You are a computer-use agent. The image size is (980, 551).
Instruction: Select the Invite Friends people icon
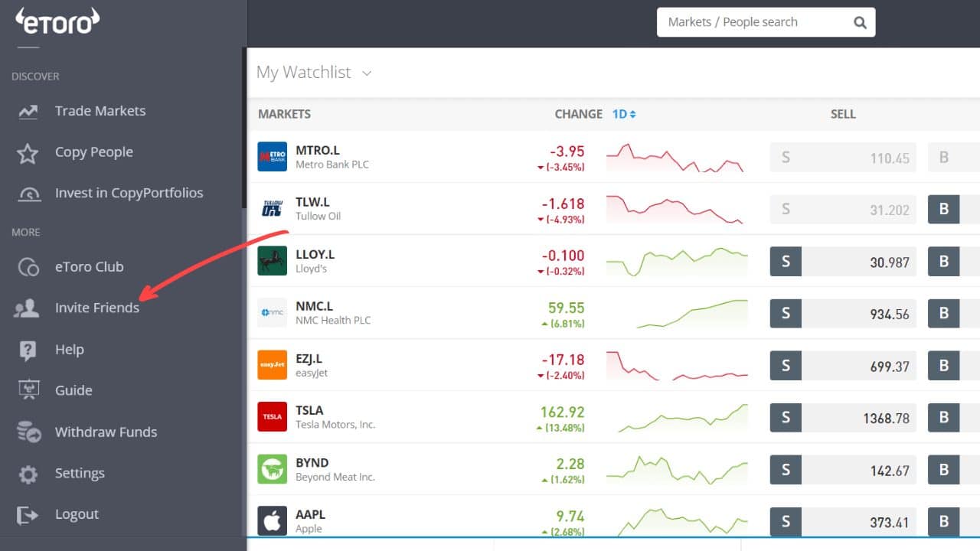click(28, 308)
